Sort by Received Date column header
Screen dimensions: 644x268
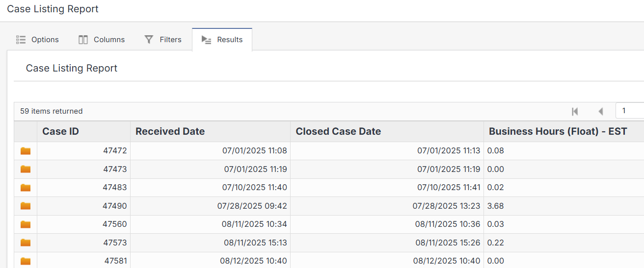(170, 131)
